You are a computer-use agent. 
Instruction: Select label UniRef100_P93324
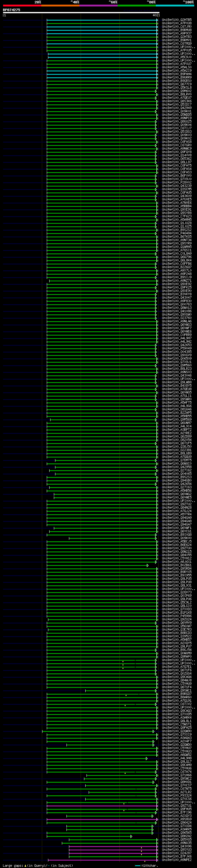(177, 795)
